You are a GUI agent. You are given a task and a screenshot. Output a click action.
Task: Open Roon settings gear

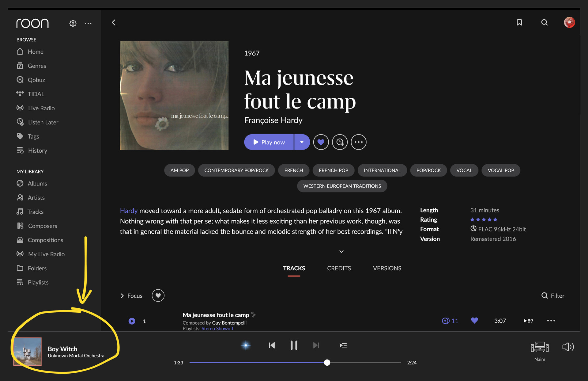pyautogui.click(x=73, y=23)
